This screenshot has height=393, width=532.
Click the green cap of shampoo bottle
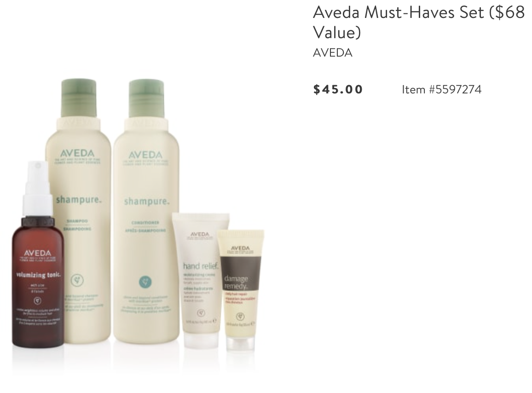(x=79, y=98)
